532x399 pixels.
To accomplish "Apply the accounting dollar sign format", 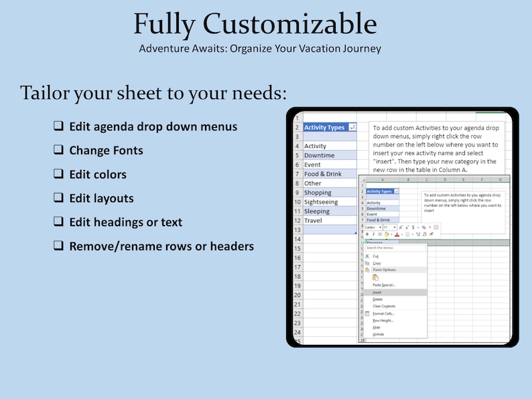I will coord(413,227).
